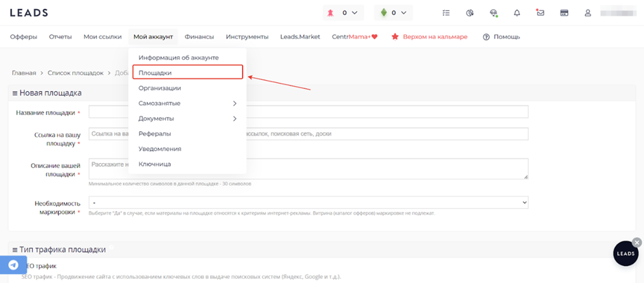Click the blurred username in header
The width and height of the screenshot is (644, 283).
(x=618, y=13)
